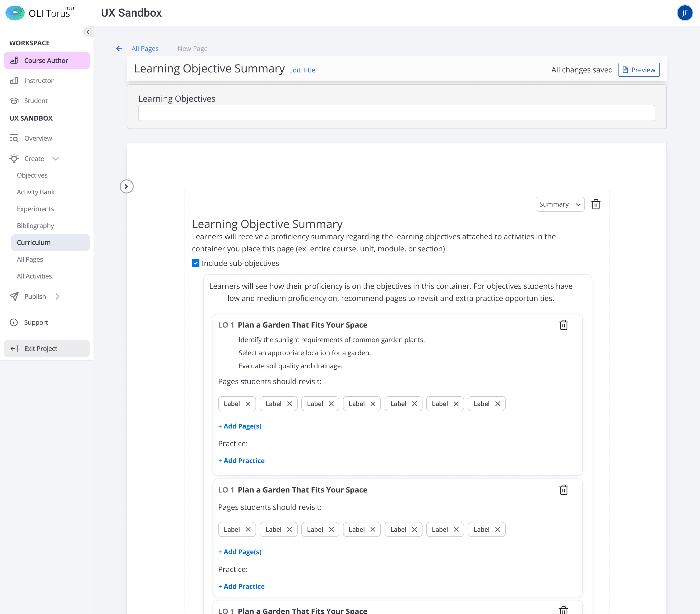
Task: Click + Add Practice in first LO card
Action: click(242, 461)
